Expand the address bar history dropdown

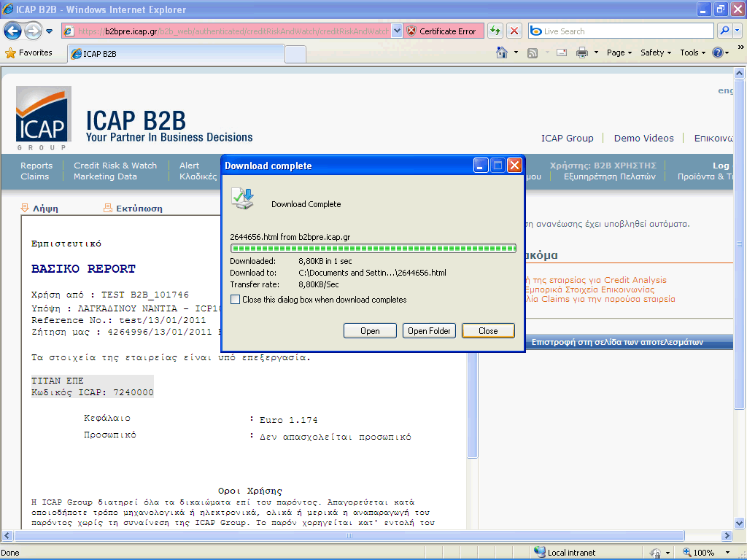tap(396, 31)
